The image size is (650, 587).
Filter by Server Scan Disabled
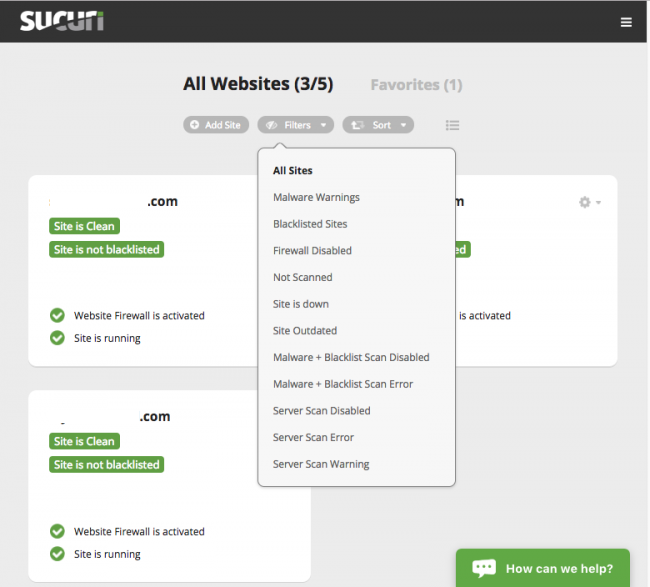click(x=322, y=411)
